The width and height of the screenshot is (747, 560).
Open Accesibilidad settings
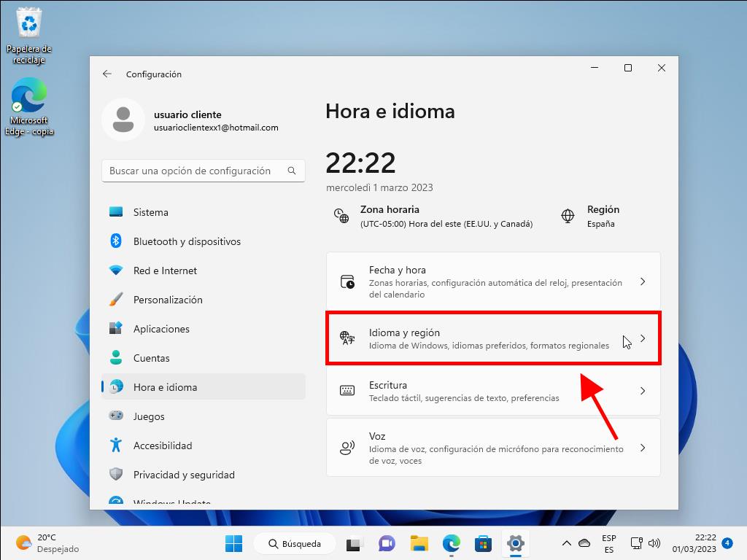tap(162, 446)
